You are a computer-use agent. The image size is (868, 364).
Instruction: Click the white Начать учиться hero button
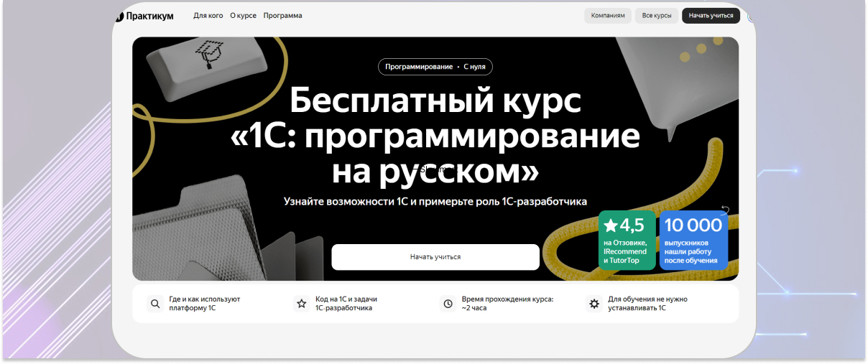pos(435,257)
